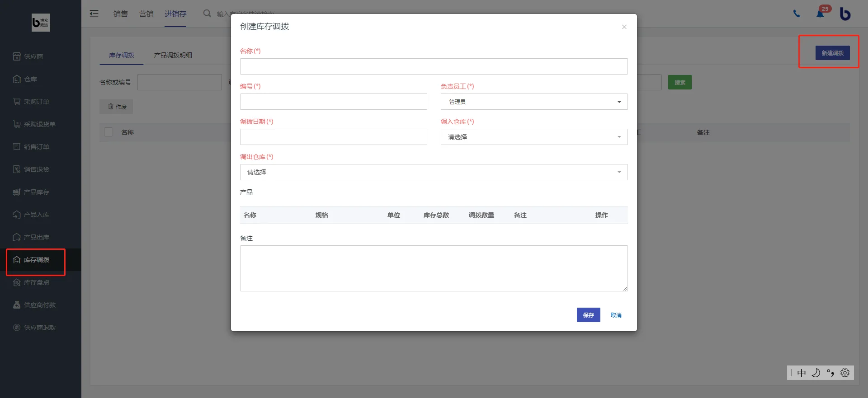The width and height of the screenshot is (868, 398).
Task: Click the 产品入库 icon in sidebar
Action: (x=17, y=215)
